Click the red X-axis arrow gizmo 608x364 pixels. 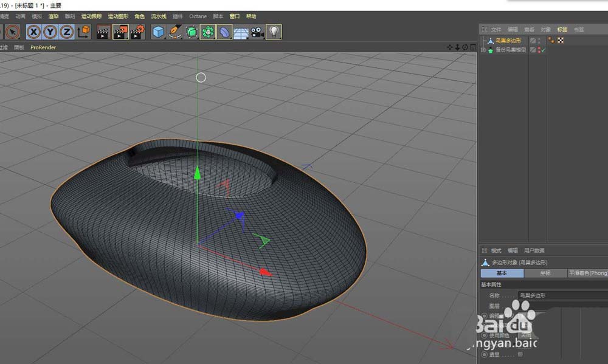click(264, 272)
